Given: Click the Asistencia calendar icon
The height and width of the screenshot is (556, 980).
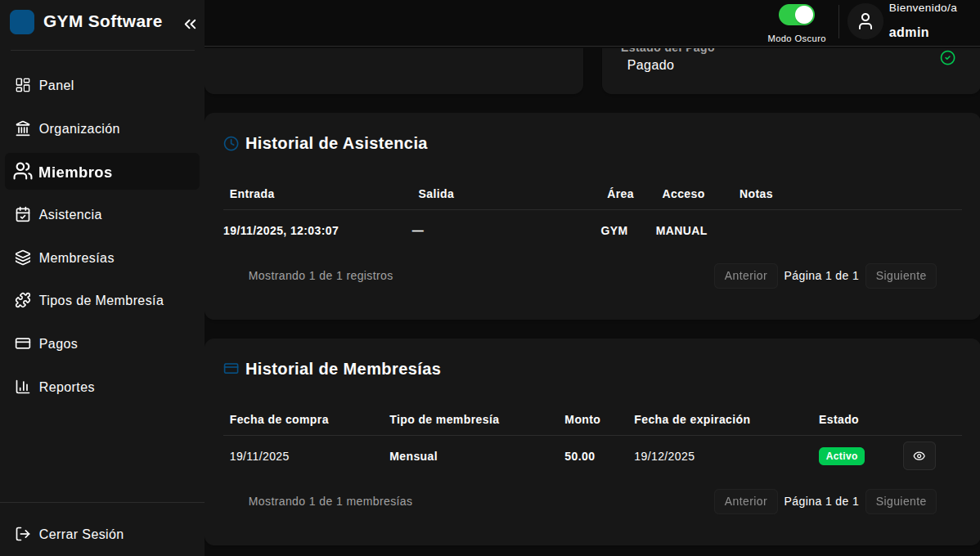Looking at the screenshot, I should [21, 214].
